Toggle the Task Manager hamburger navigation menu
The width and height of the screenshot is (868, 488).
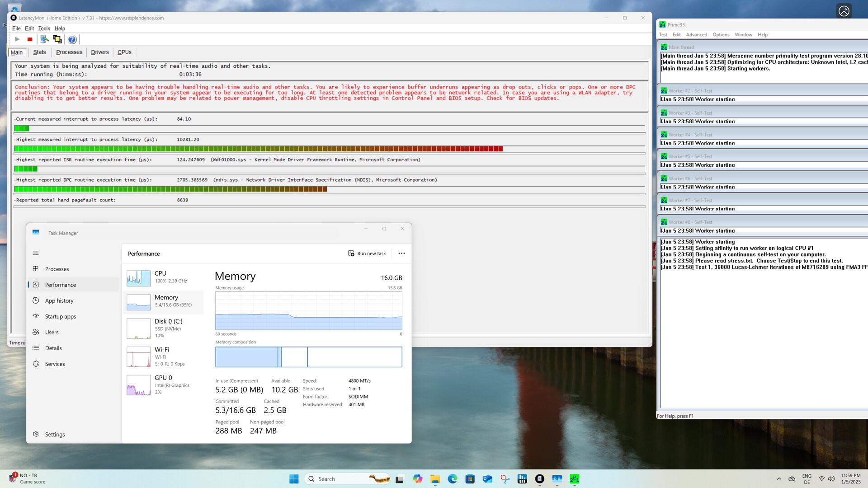tap(36, 253)
